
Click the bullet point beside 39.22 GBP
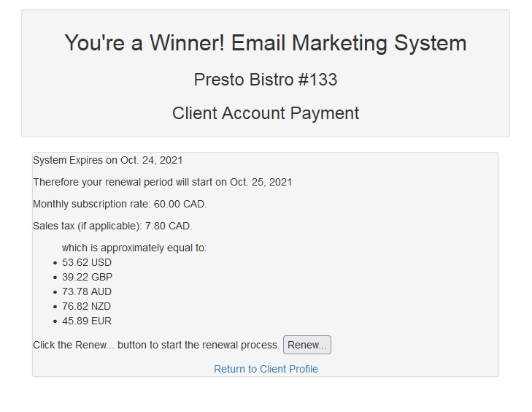point(55,278)
